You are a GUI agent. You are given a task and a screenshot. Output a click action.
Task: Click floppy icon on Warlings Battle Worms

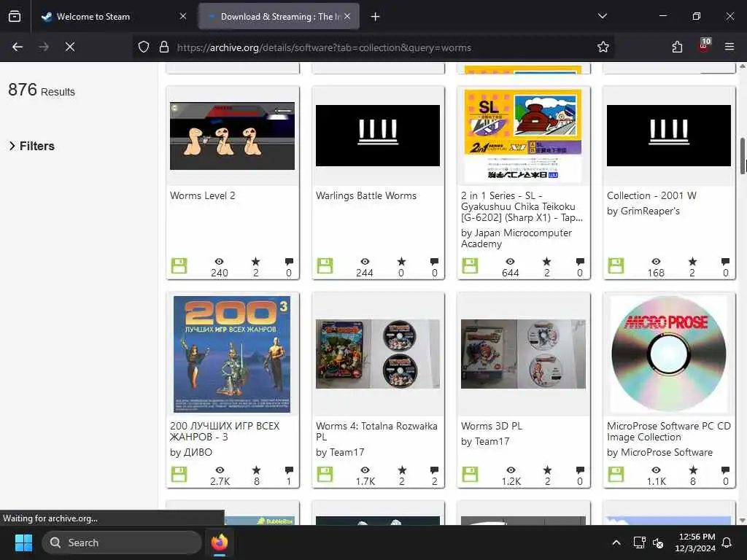tap(325, 265)
